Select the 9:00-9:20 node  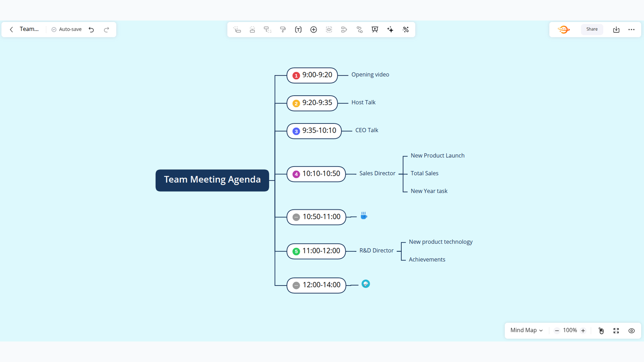pyautogui.click(x=312, y=75)
